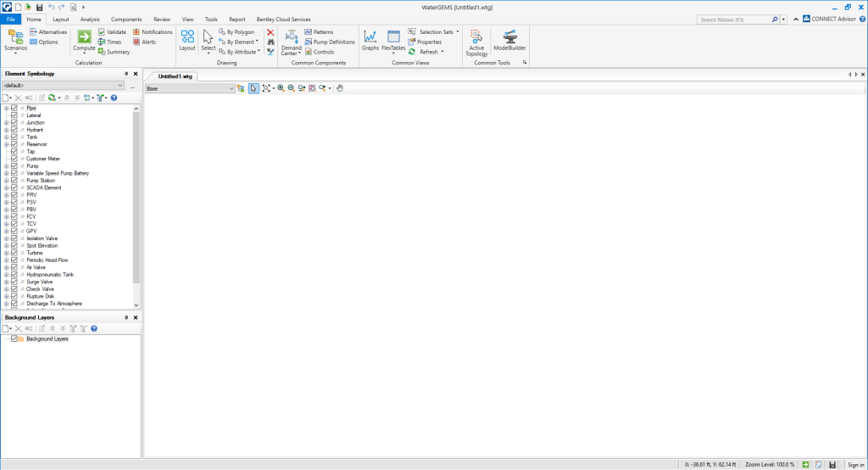Open the Selection Sets dropdown arrow
The width and height of the screenshot is (868, 470).
click(x=458, y=32)
